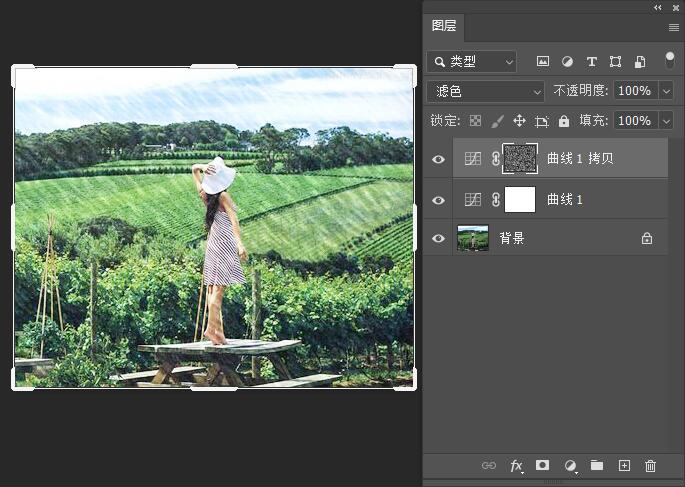
Task: Add a layer mask
Action: [543, 465]
